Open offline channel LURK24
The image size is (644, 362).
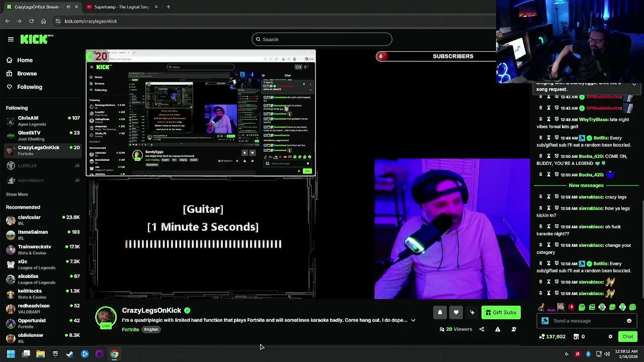click(x=43, y=165)
